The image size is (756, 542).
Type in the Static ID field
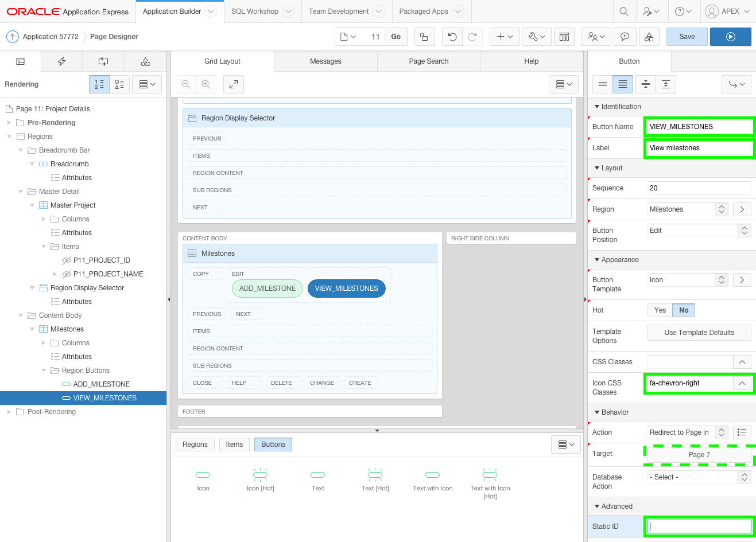(698, 526)
